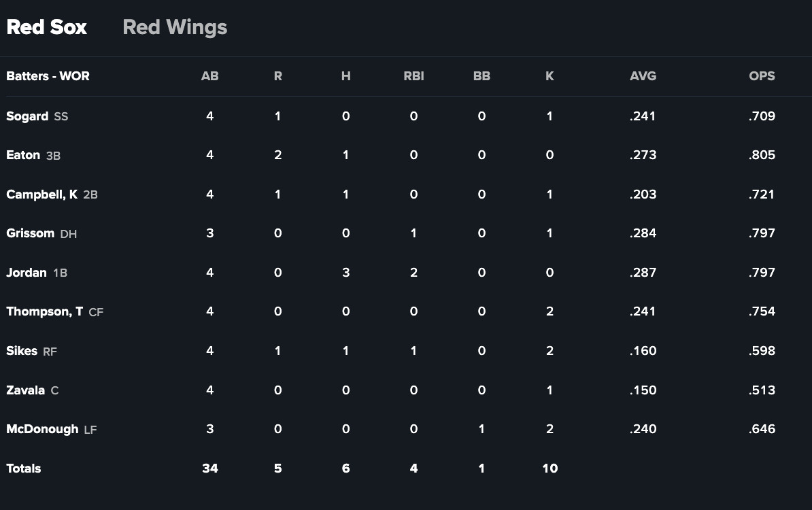The width and height of the screenshot is (812, 510).
Task: Click Jordan's player name
Action: coord(27,273)
